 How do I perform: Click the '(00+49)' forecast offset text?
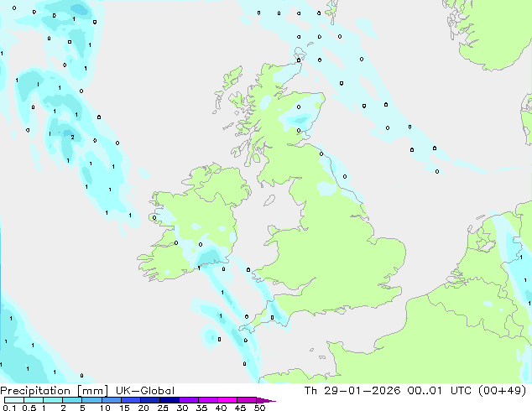[x=502, y=391]
